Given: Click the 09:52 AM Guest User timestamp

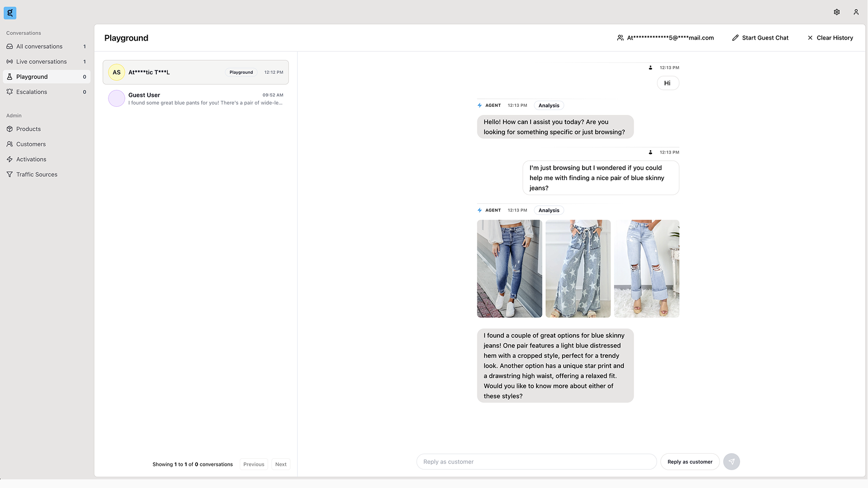Looking at the screenshot, I should pos(273,95).
